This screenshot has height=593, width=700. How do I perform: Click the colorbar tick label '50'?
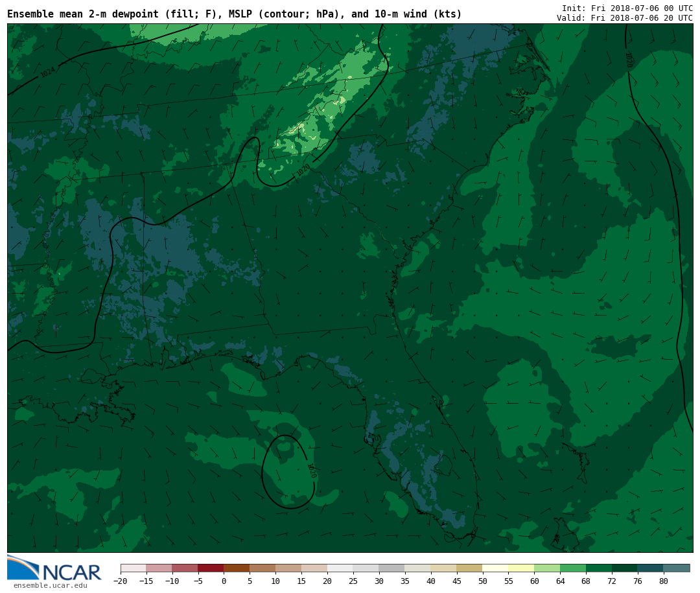coord(483,581)
